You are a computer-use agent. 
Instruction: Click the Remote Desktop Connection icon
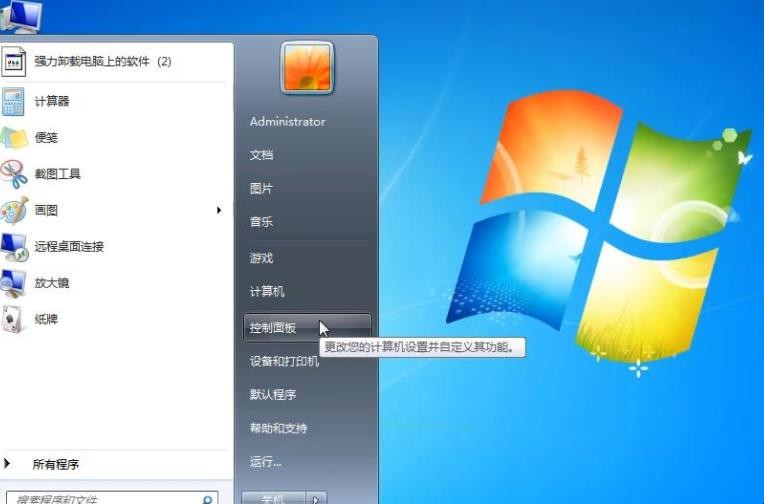pos(14,247)
